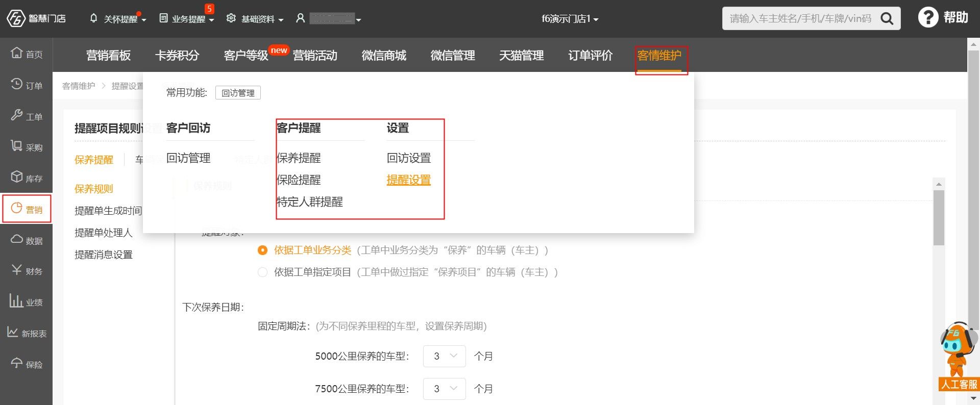
Task: Open 特定人群提醒 menu entry
Action: [310, 202]
